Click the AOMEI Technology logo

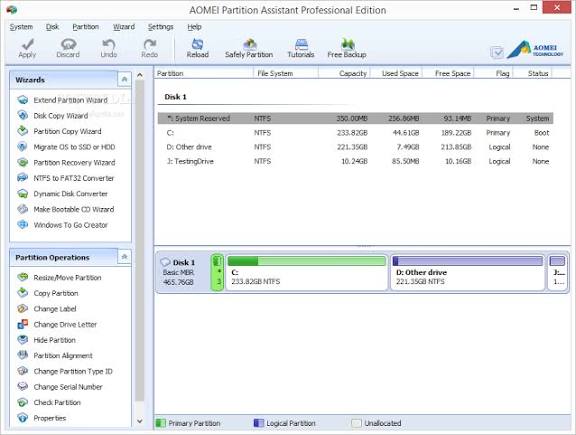[x=535, y=50]
